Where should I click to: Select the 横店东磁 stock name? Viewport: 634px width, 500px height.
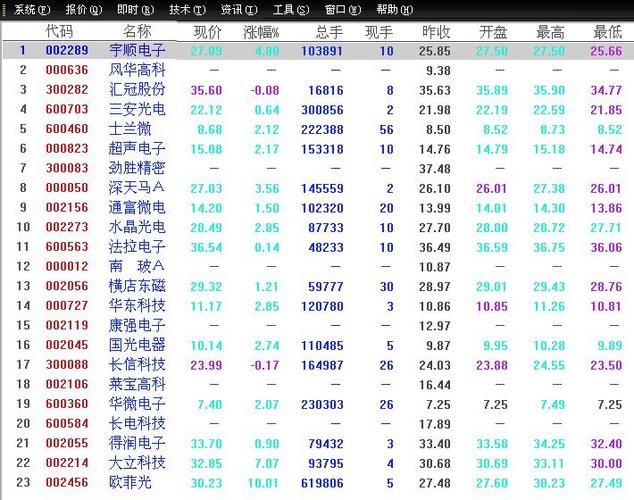pyautogui.click(x=137, y=286)
